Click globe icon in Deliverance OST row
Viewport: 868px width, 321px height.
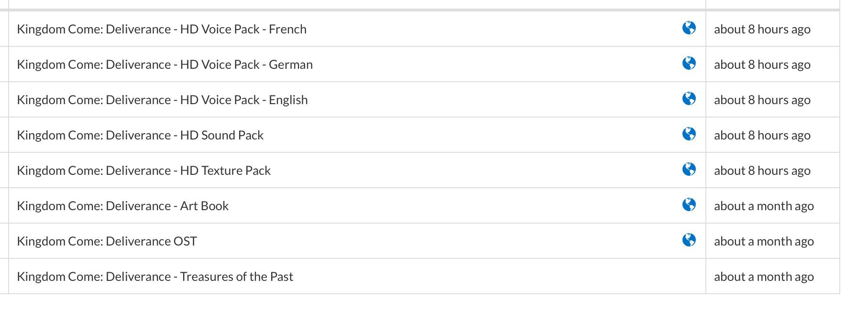pyautogui.click(x=689, y=240)
